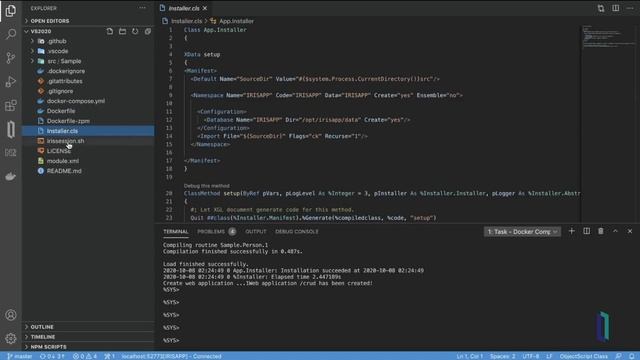The image size is (640, 360).
Task: Open README.md in Explorer
Action: click(88, 171)
